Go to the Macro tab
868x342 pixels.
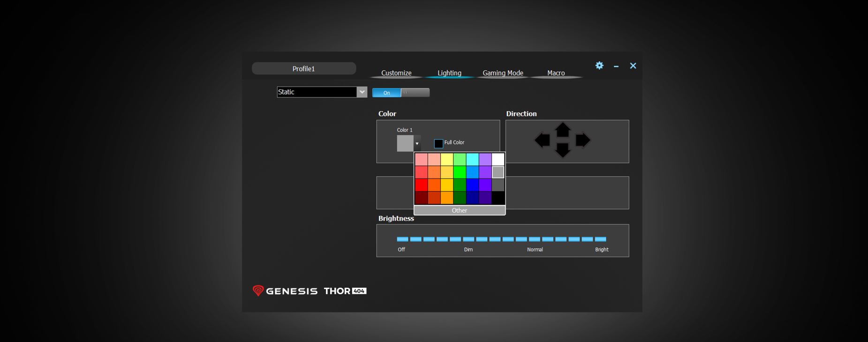tap(556, 73)
